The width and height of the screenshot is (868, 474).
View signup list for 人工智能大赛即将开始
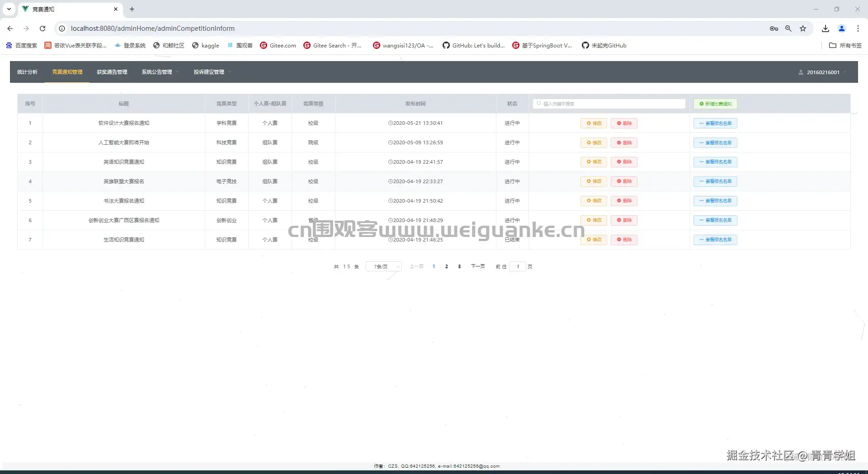(715, 143)
